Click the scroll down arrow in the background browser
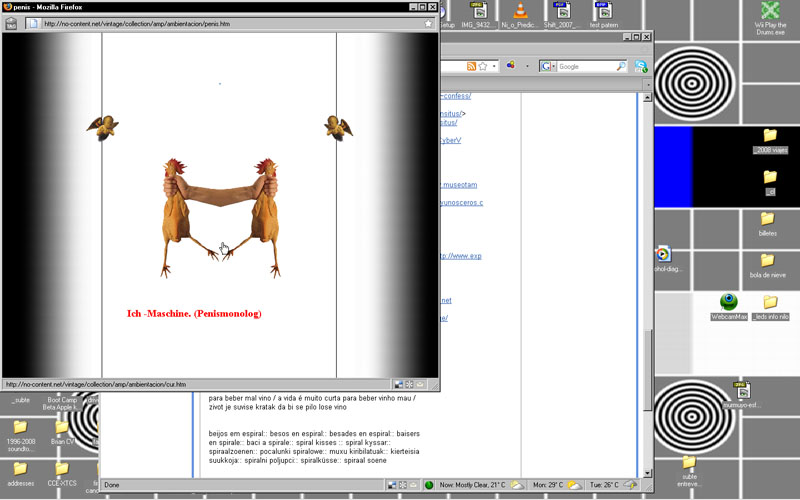800x500 pixels. tap(647, 473)
